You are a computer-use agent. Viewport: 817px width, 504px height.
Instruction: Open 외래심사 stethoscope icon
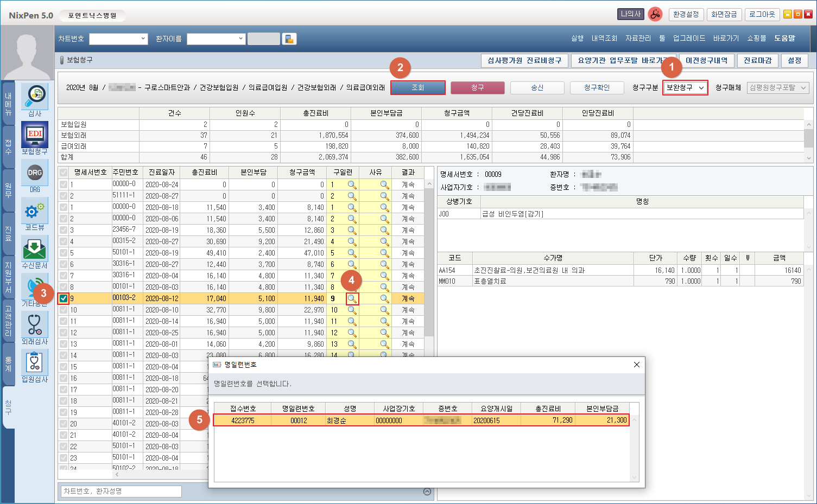coord(35,325)
